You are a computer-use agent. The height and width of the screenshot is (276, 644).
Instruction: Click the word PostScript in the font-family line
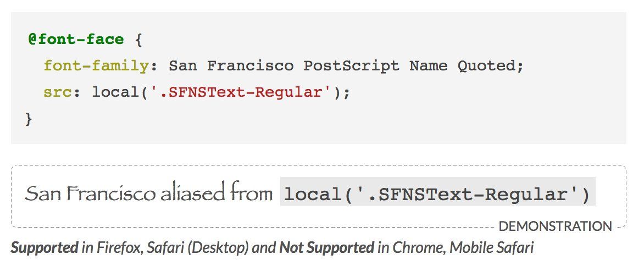coord(352,66)
